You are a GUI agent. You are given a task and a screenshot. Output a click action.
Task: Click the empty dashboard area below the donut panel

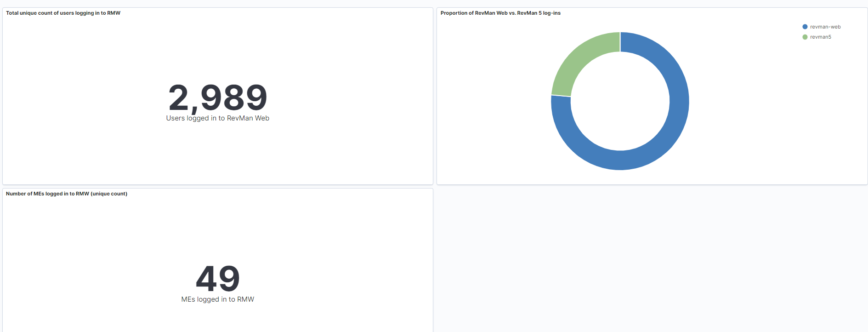click(652, 258)
